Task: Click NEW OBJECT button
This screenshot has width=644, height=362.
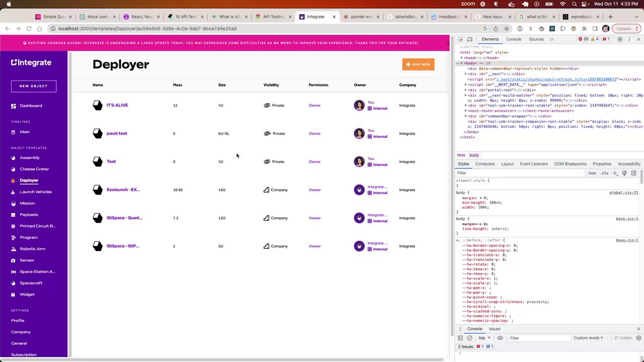Action: click(x=34, y=86)
